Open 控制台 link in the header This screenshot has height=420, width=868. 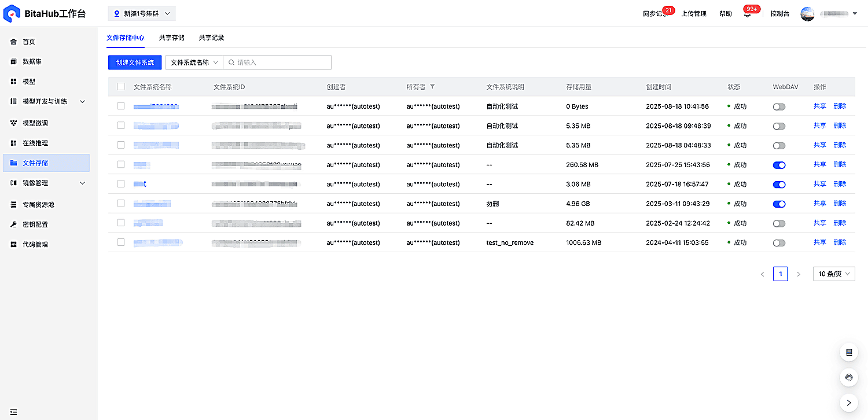click(780, 14)
